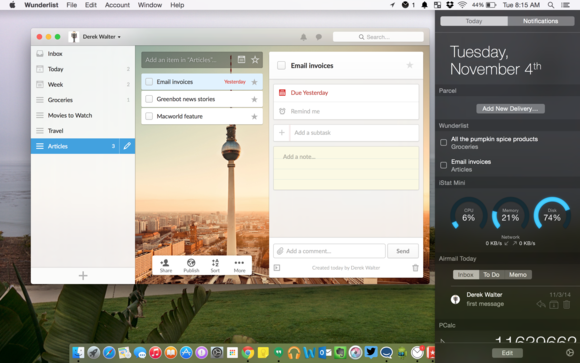580x363 pixels.
Task: Click the plus icon beside Add a subtask
Action: tap(281, 132)
